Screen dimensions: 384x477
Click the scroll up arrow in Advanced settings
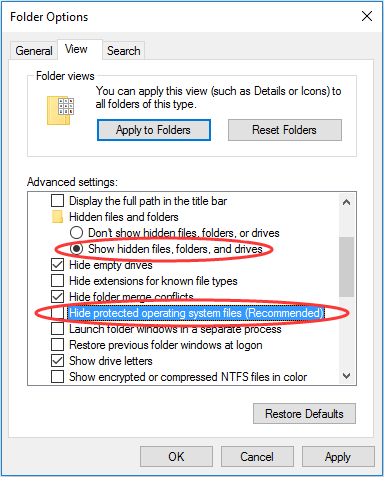coord(346,202)
